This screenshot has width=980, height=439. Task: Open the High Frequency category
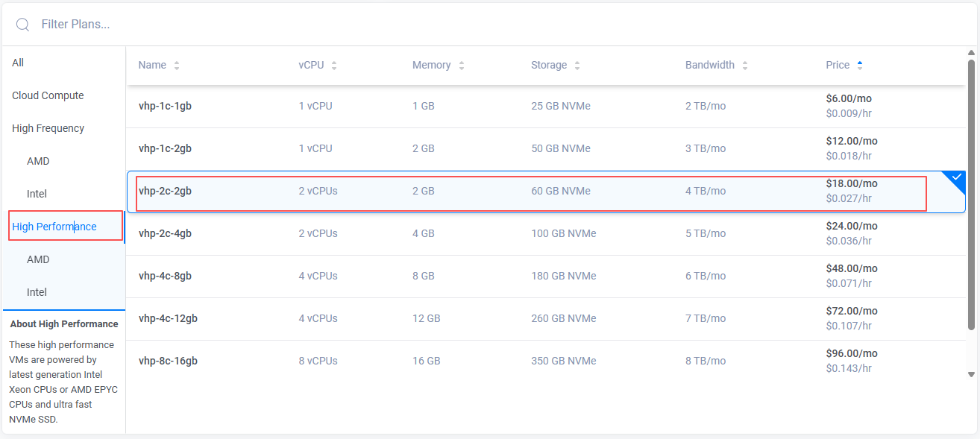(48, 128)
